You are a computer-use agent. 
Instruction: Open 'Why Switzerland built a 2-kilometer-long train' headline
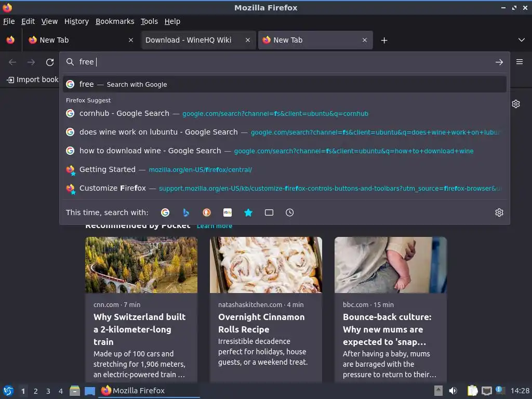139,329
